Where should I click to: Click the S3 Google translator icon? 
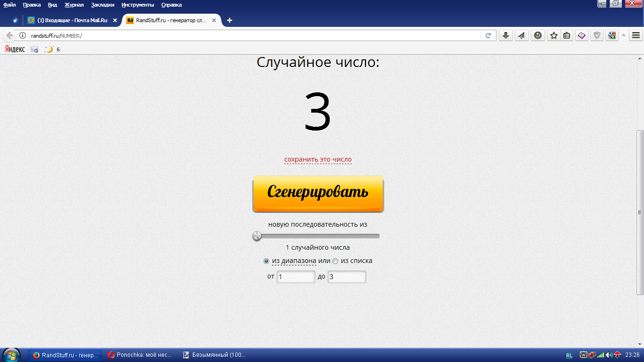[612, 35]
